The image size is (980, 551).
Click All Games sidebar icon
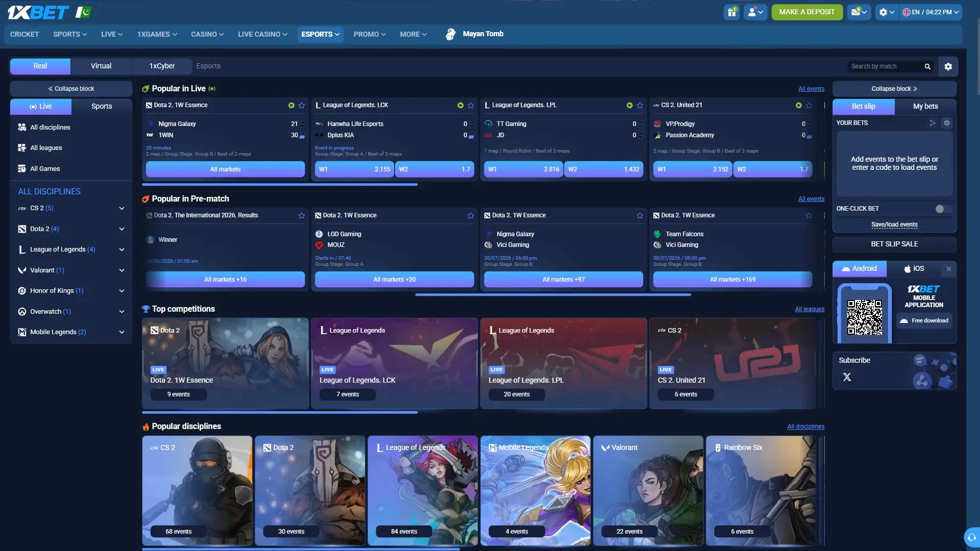click(22, 169)
